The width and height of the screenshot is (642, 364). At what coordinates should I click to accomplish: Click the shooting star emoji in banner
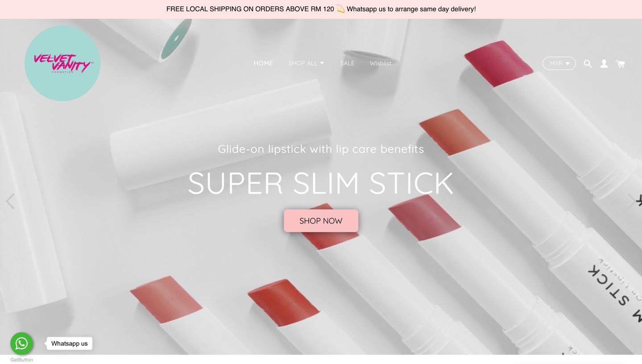point(340,9)
